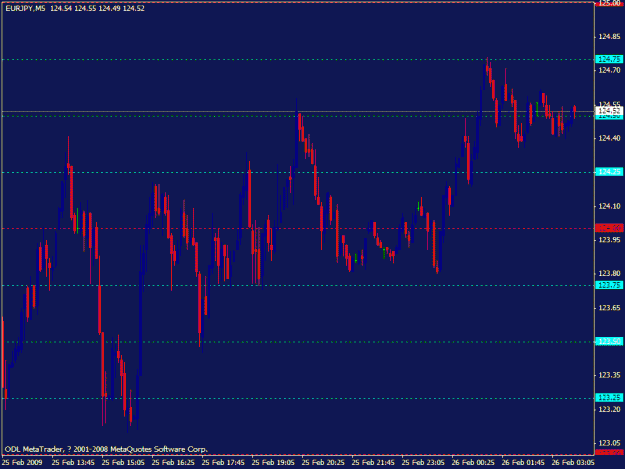Select the 123.20 price axis label
The width and height of the screenshot is (625, 469).
(x=609, y=409)
